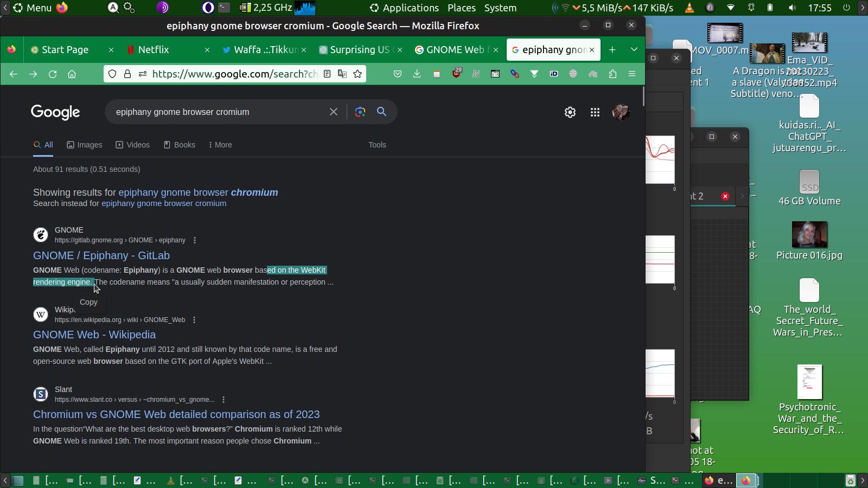This screenshot has width=868, height=488.
Task: Click the corrected chromium search suggestion
Action: [x=198, y=192]
